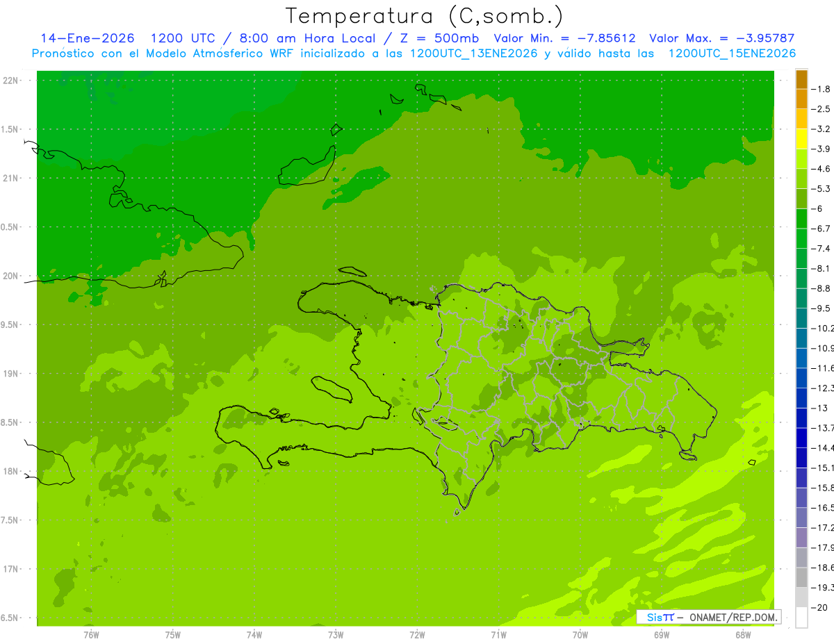Click the '17N' latitude label
Viewport: 834px width, 644px height.
[11, 570]
